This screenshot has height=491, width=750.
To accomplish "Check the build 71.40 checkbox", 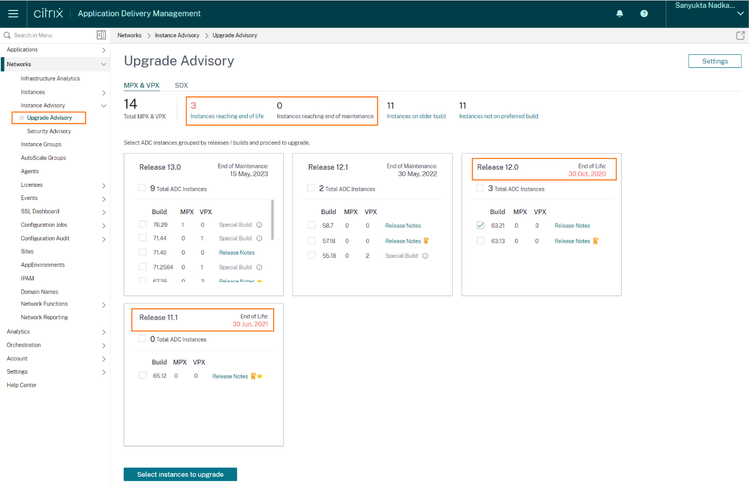I will (143, 252).
